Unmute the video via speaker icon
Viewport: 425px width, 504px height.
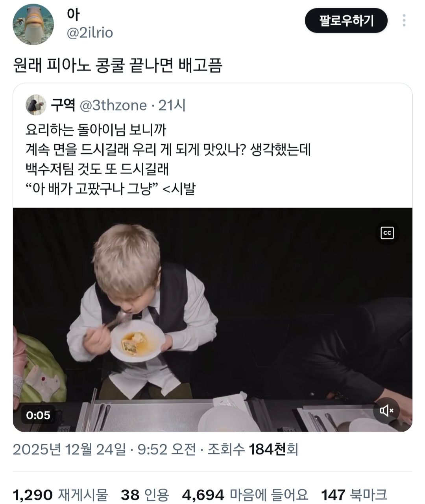pos(386,411)
